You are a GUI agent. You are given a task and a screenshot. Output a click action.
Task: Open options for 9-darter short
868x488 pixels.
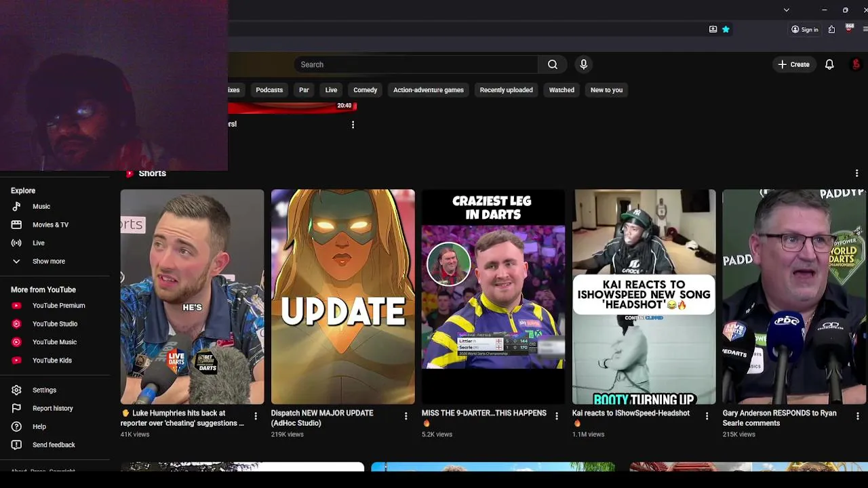(556, 416)
